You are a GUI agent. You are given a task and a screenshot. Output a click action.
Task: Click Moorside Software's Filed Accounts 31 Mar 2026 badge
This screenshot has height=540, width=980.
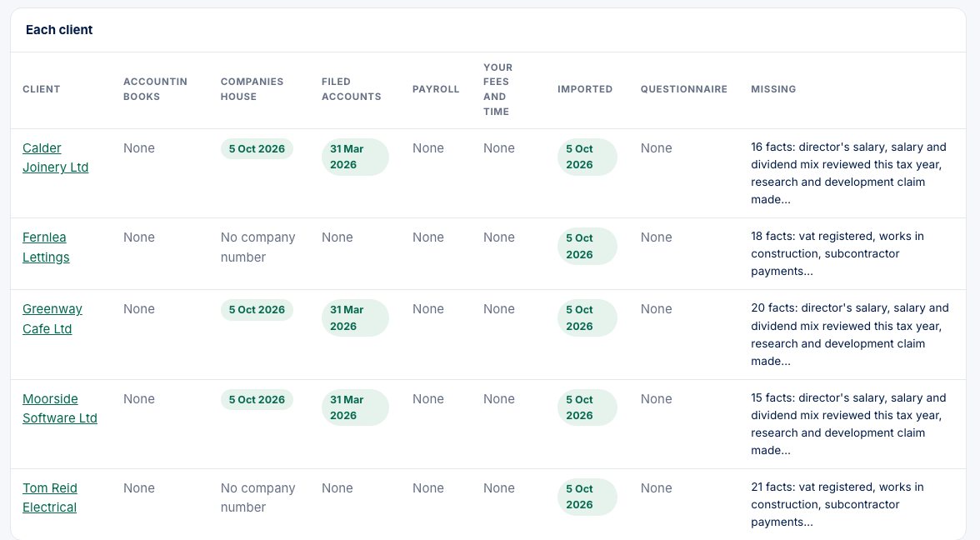355,407
